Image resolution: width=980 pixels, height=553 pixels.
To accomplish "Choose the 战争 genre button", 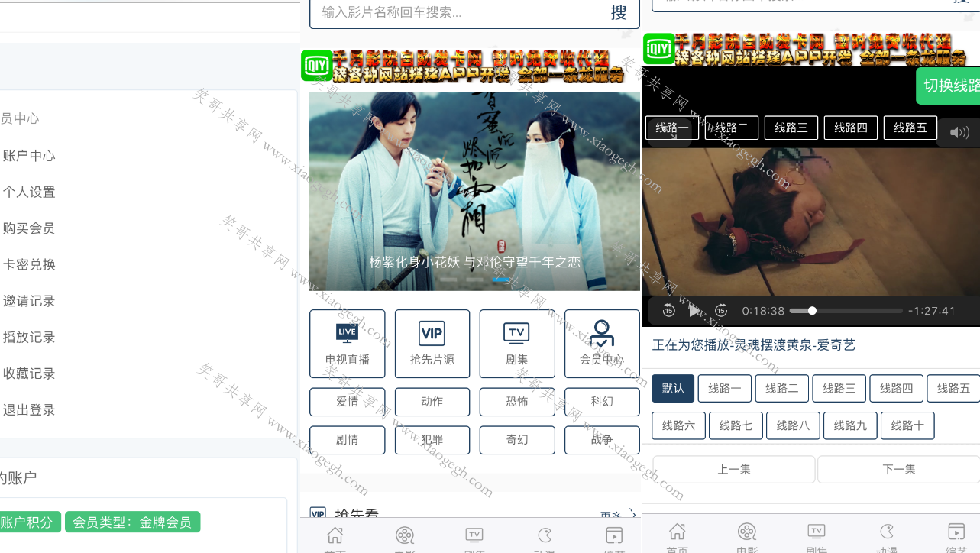I will [x=602, y=440].
